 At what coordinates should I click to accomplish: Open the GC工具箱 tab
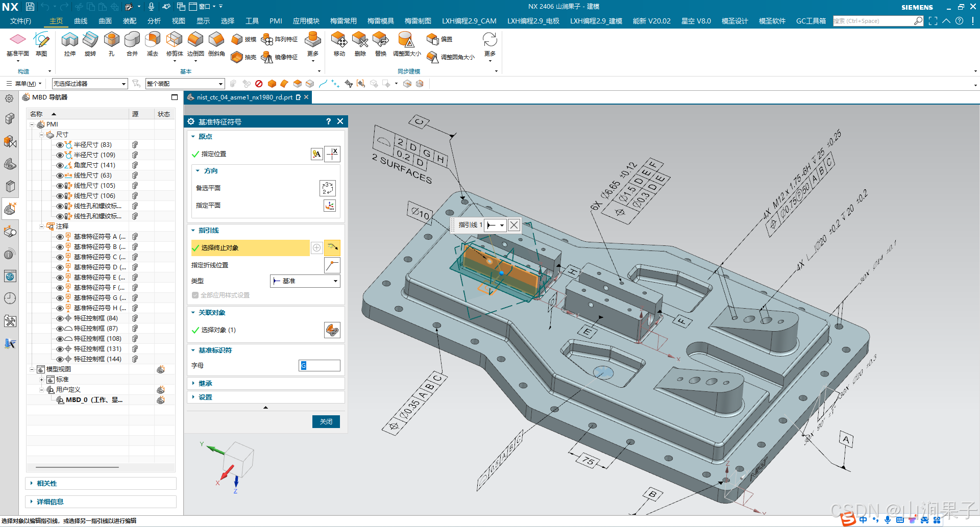click(811, 21)
